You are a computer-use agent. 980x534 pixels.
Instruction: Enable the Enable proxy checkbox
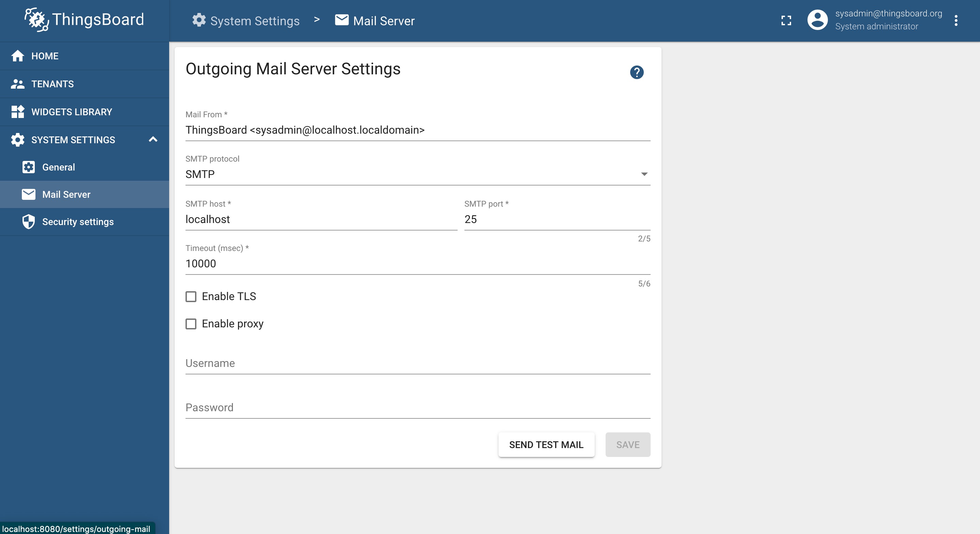[191, 324]
